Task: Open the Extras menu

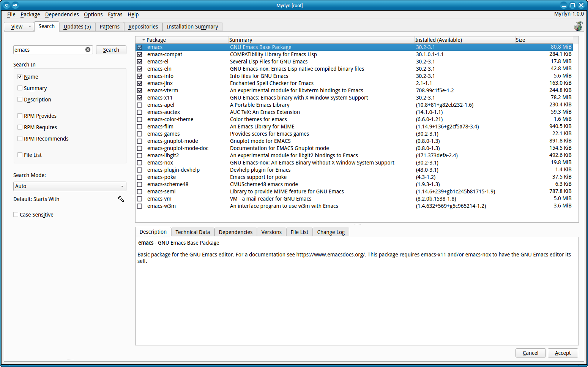Action: coord(115,14)
